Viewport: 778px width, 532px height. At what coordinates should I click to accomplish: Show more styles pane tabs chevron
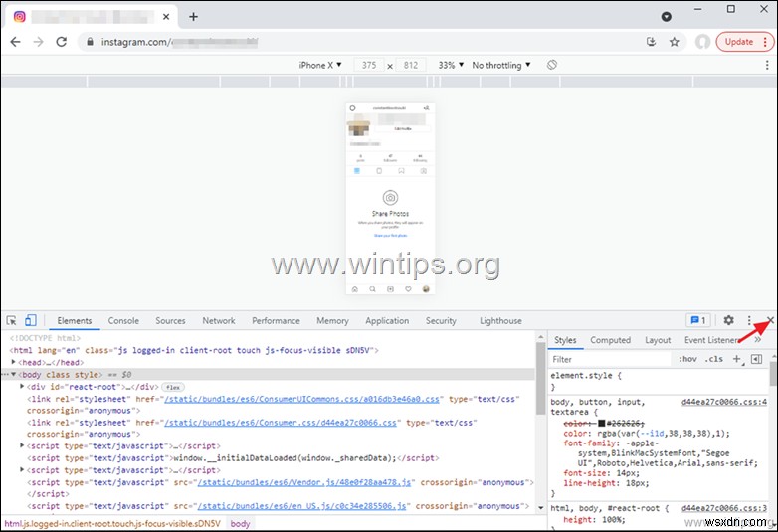[758, 340]
